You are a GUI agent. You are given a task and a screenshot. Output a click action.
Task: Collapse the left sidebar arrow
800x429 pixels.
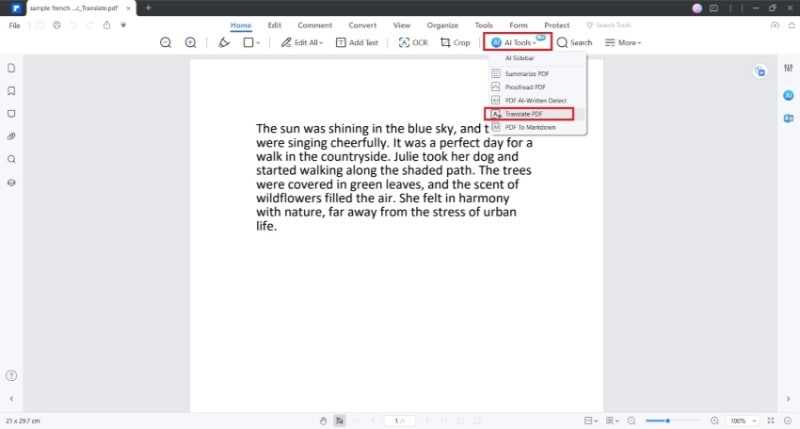point(11,399)
